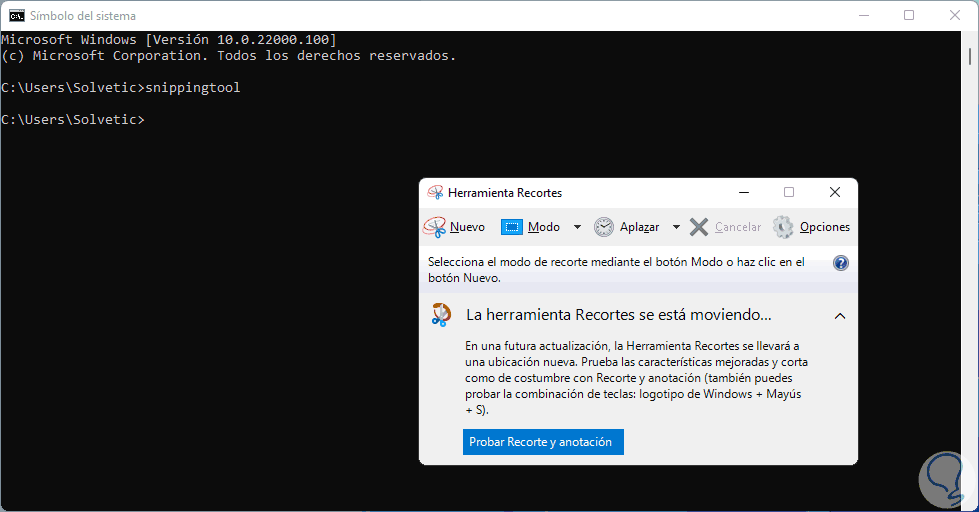Screen dimensions: 979x512
Task: Open Opciones via the gear icon
Action: [x=783, y=227]
